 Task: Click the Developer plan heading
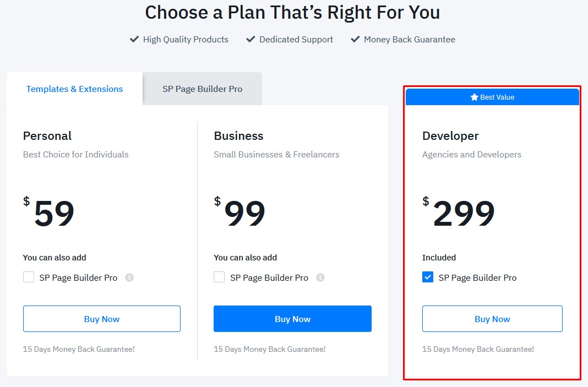[450, 136]
